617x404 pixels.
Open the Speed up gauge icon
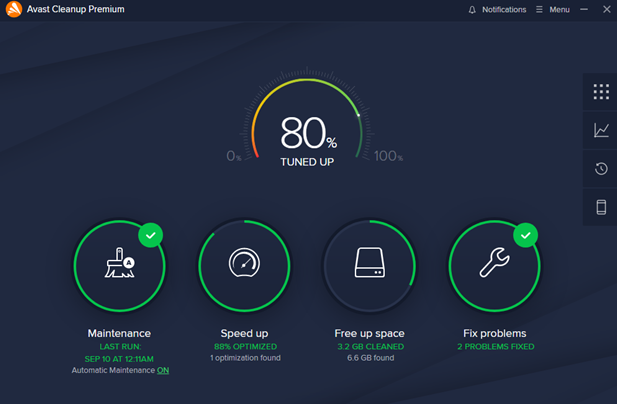coord(244,265)
